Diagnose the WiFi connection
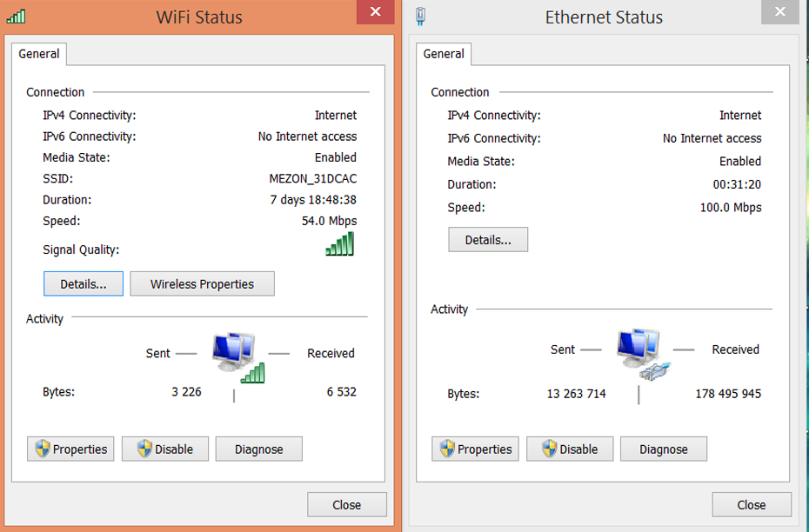The width and height of the screenshot is (809, 532). (258, 449)
